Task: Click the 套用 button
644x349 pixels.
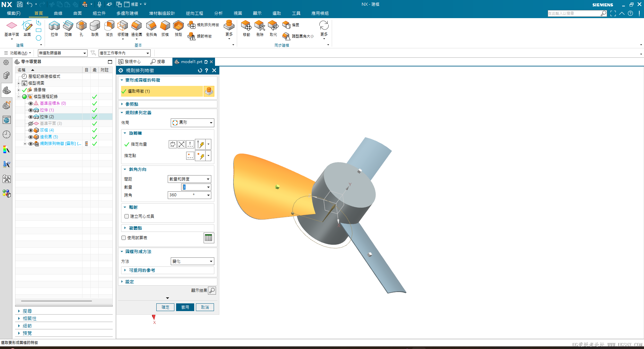Action: pos(185,307)
